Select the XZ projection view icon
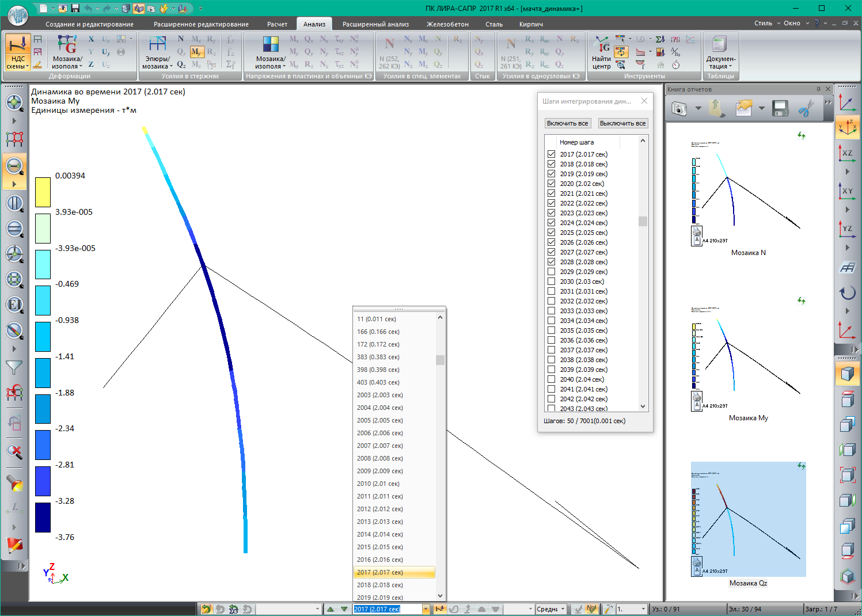 (847, 153)
